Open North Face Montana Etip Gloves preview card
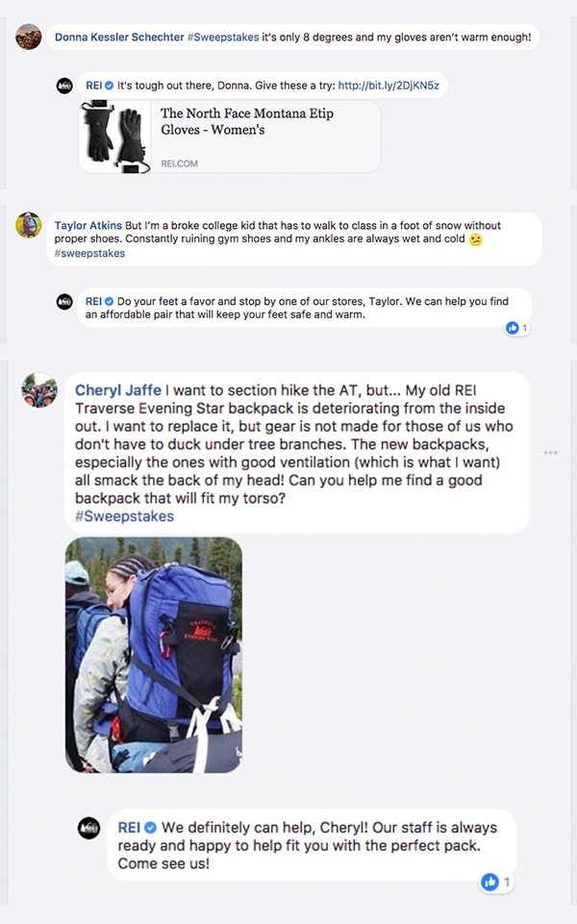This screenshot has width=577, height=924. pos(230,137)
